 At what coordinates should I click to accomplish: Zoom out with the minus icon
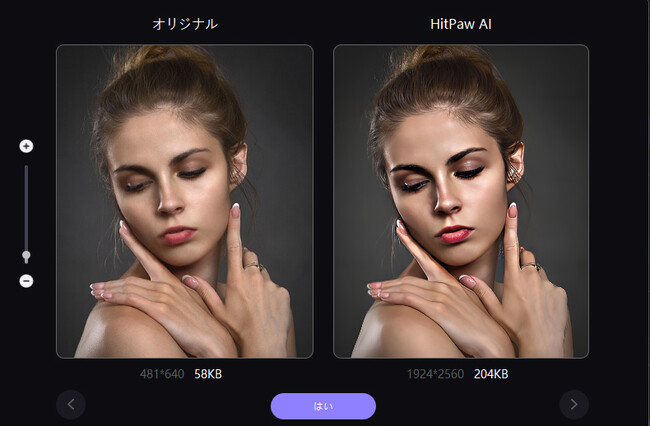click(26, 281)
